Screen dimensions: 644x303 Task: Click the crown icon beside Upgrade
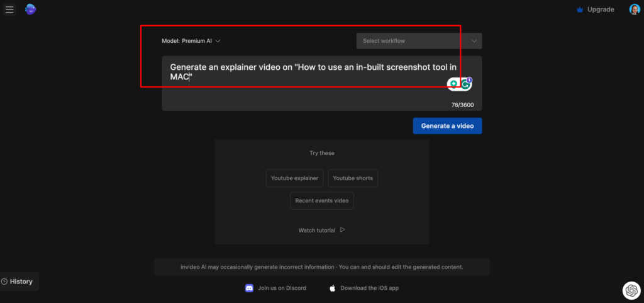pyautogui.click(x=580, y=9)
